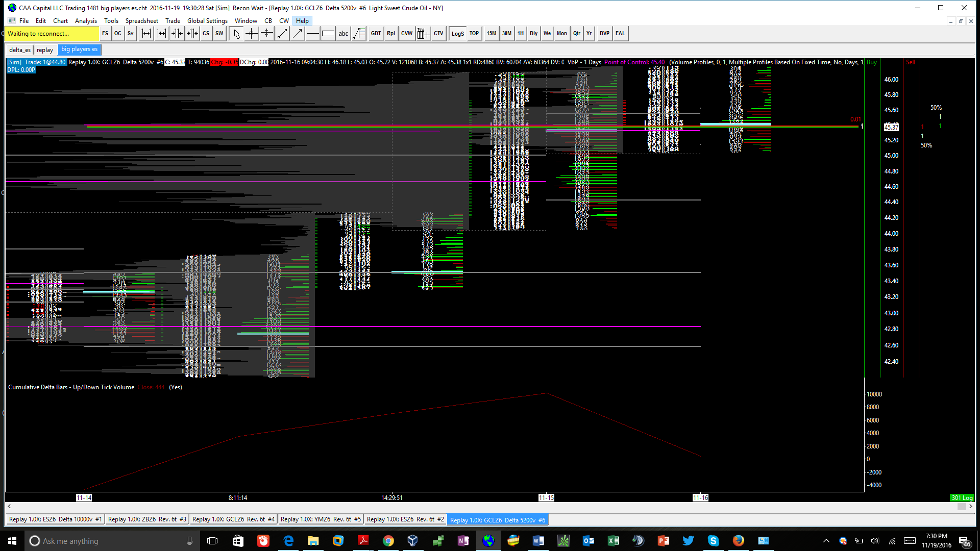Choose the arrow drawing tool
Viewport: 980px width, 551px height.
298,34
